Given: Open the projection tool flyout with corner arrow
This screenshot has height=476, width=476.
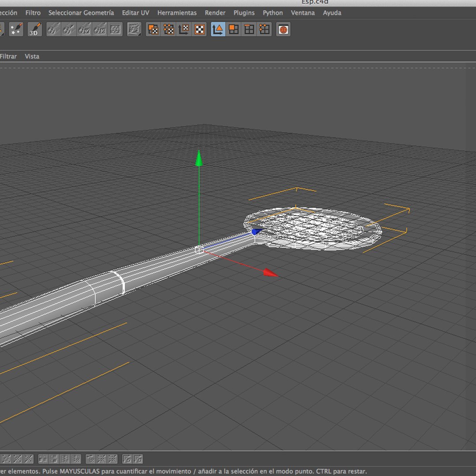Looking at the screenshot, I should tap(134, 30).
